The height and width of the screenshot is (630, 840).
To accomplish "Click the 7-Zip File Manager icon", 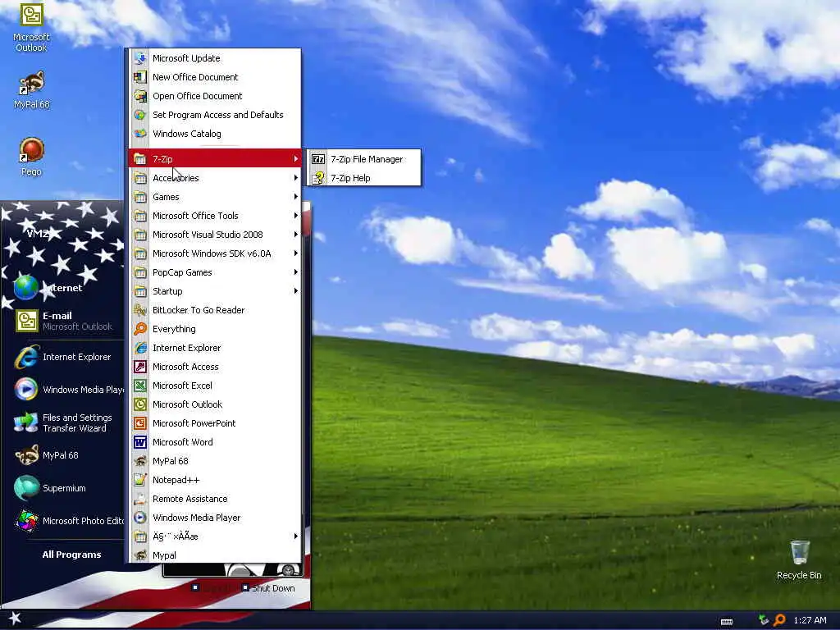I will (x=318, y=159).
